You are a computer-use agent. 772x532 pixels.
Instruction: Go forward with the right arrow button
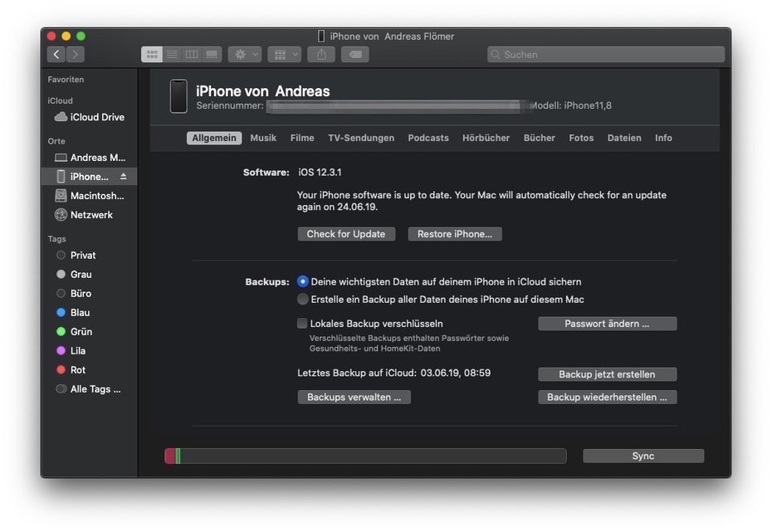click(x=76, y=54)
